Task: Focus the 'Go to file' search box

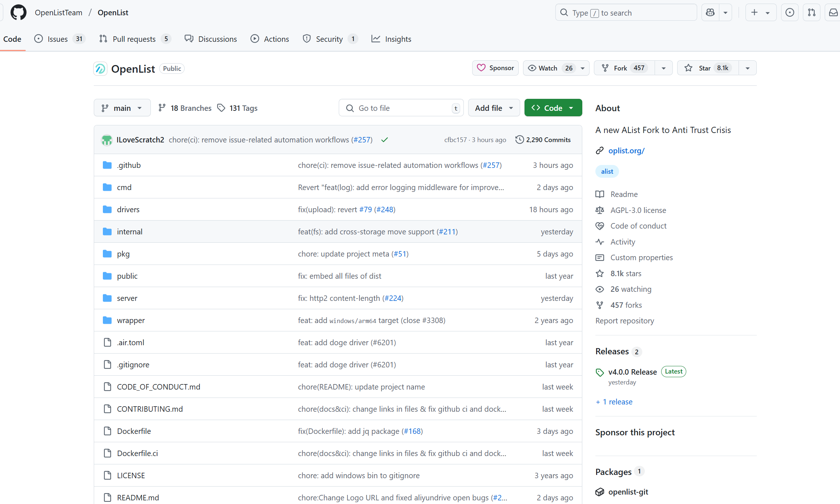Action: 401,108
